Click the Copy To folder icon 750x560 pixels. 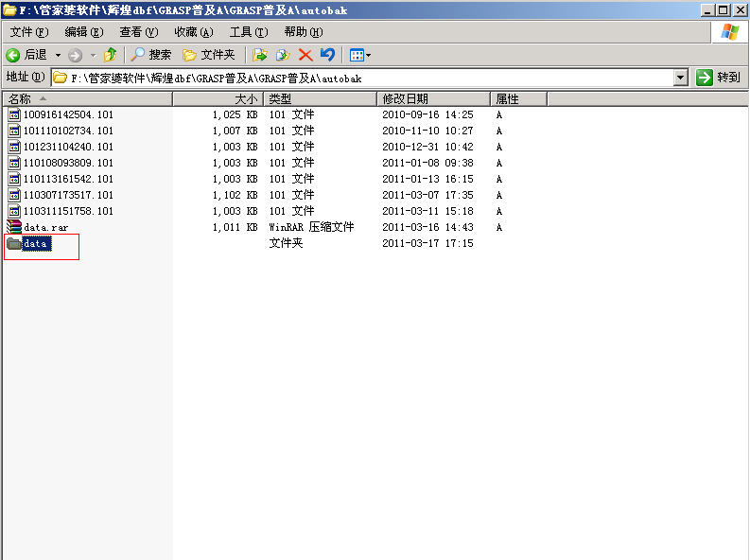(283, 55)
